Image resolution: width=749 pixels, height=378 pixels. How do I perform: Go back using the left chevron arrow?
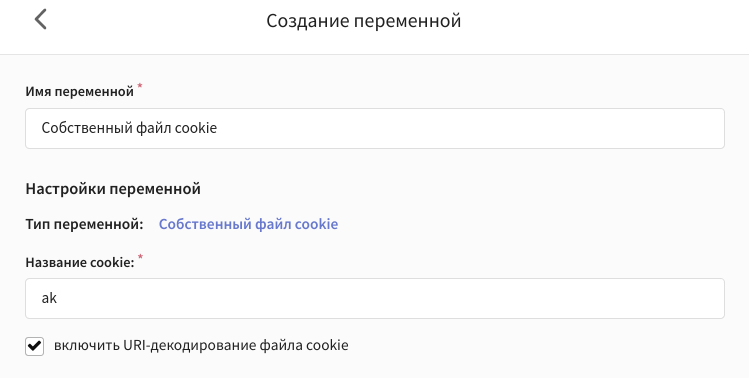(x=41, y=20)
